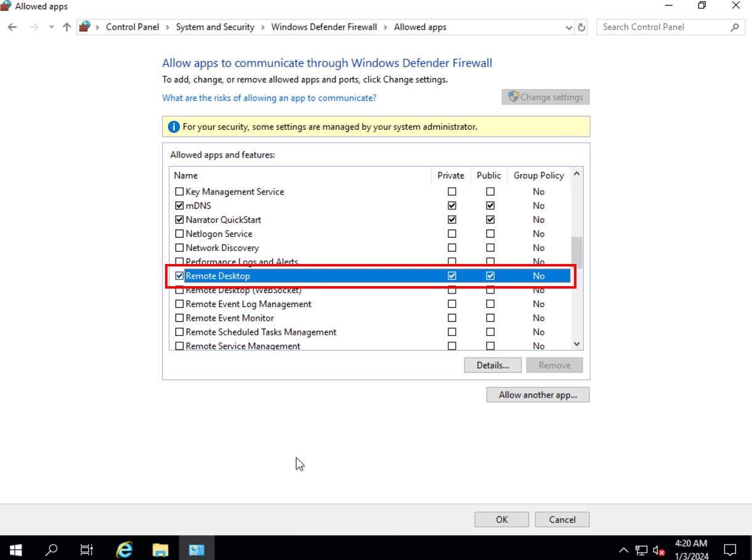Viewport: 752px width, 560px height.
Task: Click the scroll down arrow in apps list
Action: 576,345
